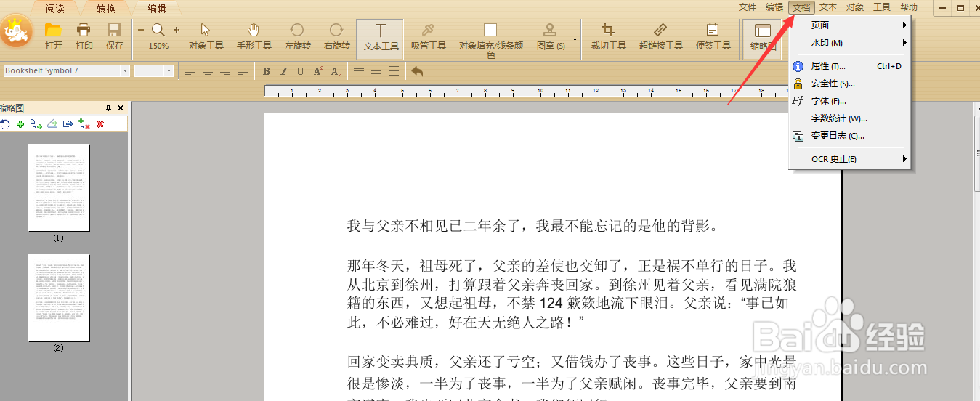Click the green plus add page icon
The width and height of the screenshot is (980, 401).
(x=20, y=124)
